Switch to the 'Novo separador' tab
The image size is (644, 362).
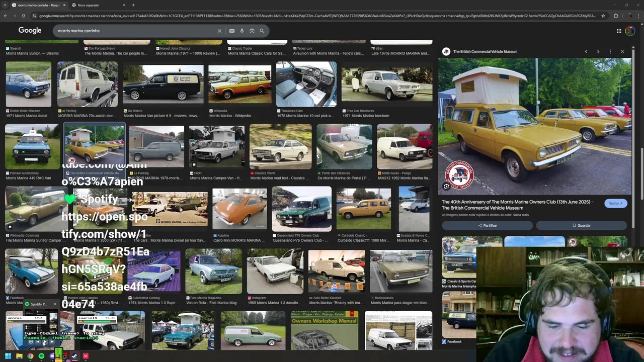pyautogui.click(x=98, y=5)
